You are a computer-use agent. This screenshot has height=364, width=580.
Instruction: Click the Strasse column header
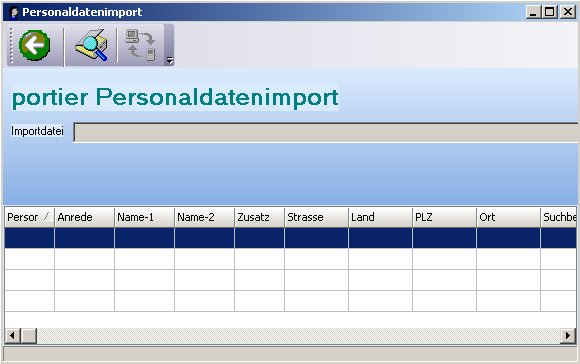316,217
